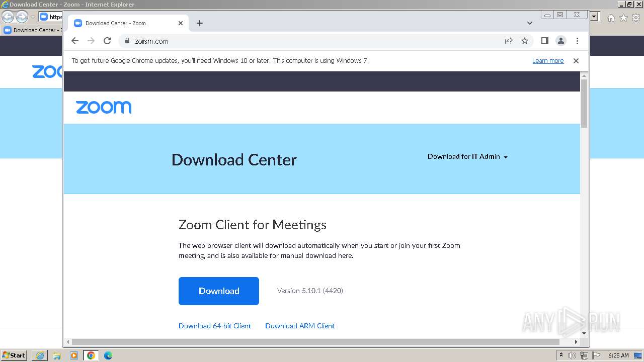Viewport: 644px width, 362px height.
Task: Select the Download Center - Zoom Chrome tab
Action: click(x=128, y=23)
